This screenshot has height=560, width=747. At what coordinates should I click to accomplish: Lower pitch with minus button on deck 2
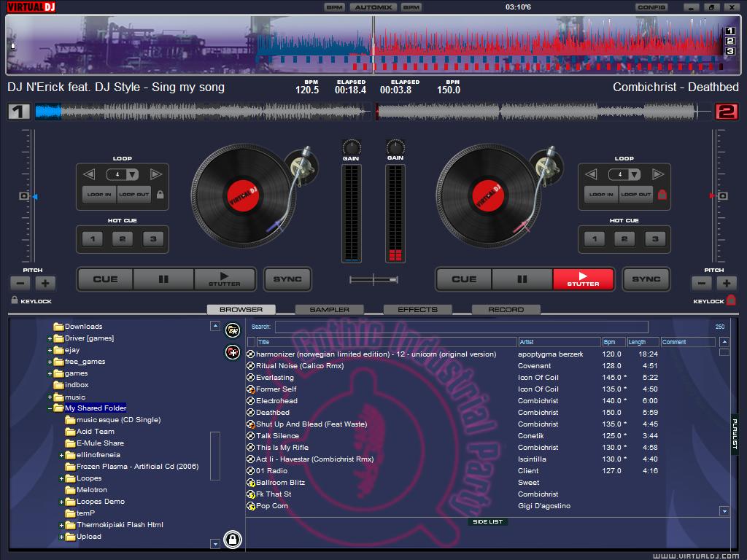702,284
